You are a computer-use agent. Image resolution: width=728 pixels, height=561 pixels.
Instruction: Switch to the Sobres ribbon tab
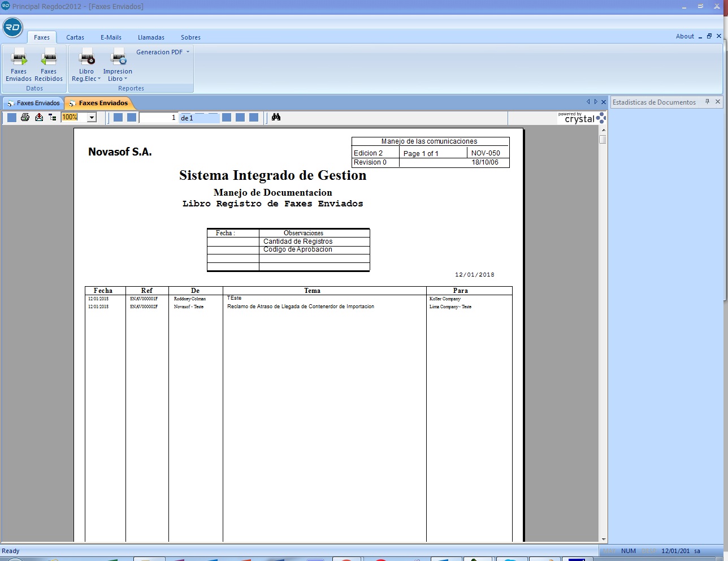point(190,37)
